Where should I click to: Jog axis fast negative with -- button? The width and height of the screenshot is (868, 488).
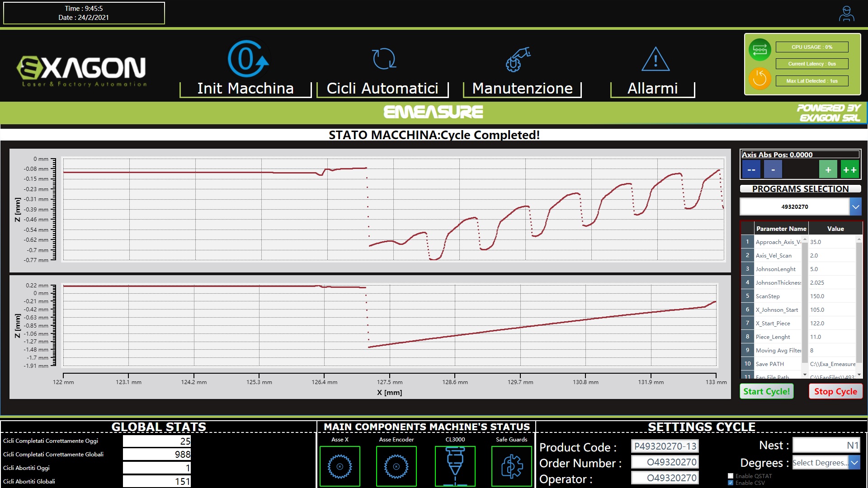click(751, 170)
